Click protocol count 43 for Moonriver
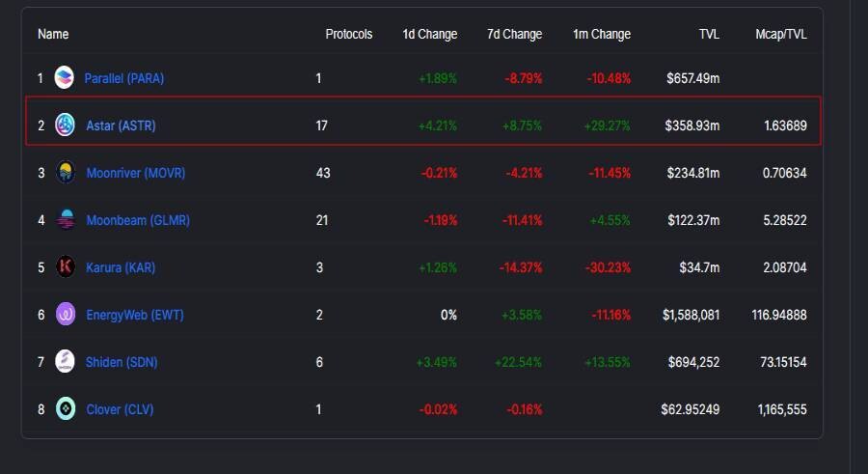The height and width of the screenshot is (474, 868). [323, 173]
